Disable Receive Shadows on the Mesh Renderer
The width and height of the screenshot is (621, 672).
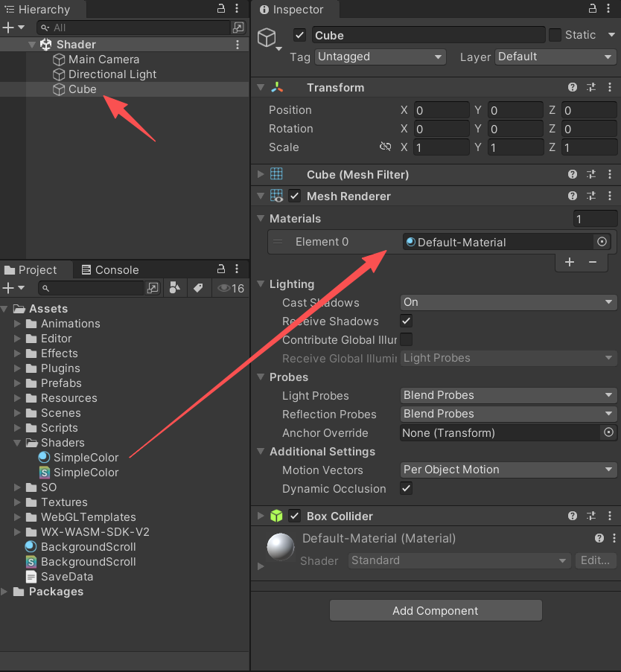click(x=406, y=321)
